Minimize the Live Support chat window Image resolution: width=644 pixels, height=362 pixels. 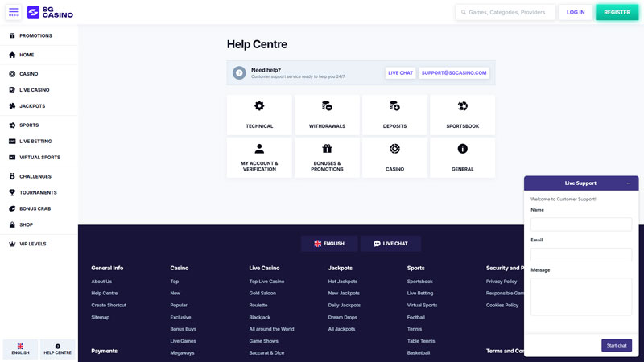pos(629,183)
